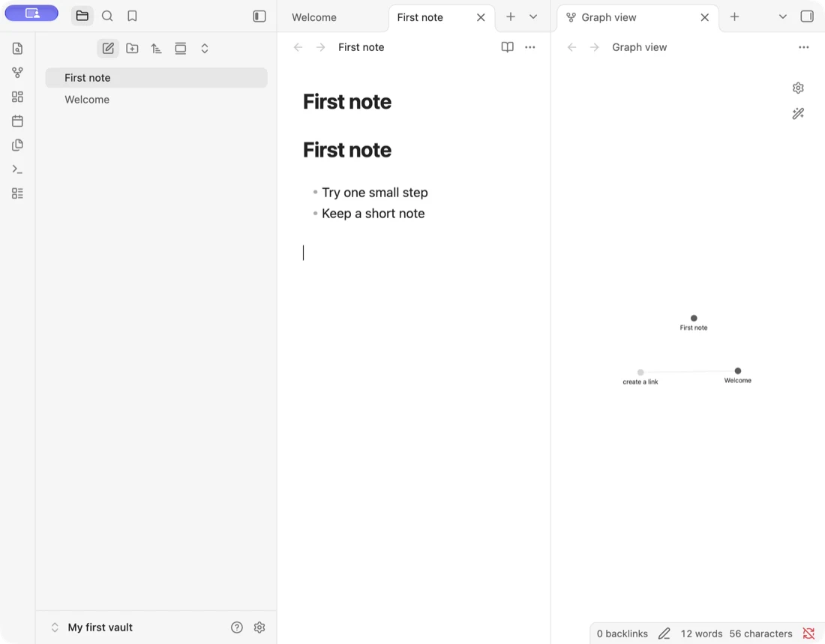Open the search pane magnifier icon
The image size is (825, 644).
coord(107,16)
